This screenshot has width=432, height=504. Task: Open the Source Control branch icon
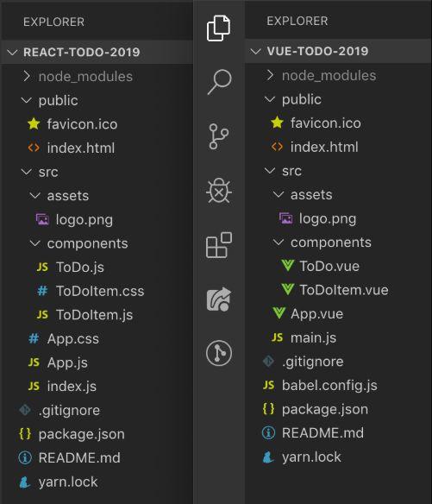point(219,136)
